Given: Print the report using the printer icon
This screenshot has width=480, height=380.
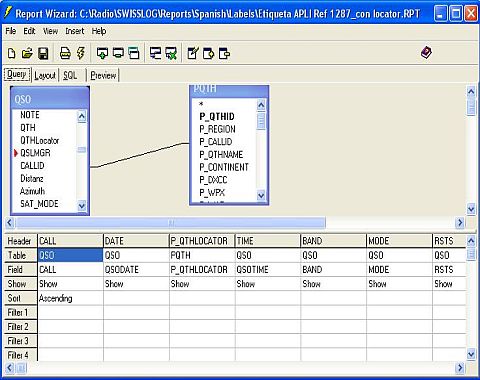Looking at the screenshot, I should pos(65,53).
